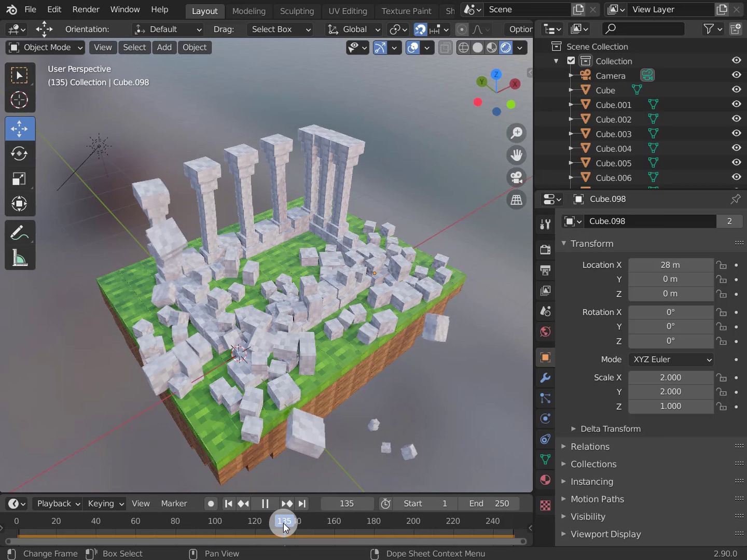Uncheck the Collection exclude checkbox
747x560 pixels.
pos(571,61)
